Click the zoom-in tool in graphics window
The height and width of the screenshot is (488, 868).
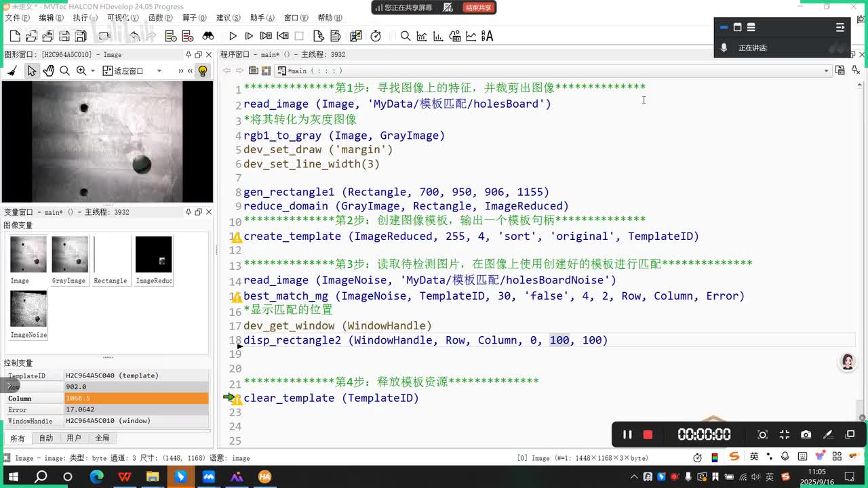(x=81, y=70)
